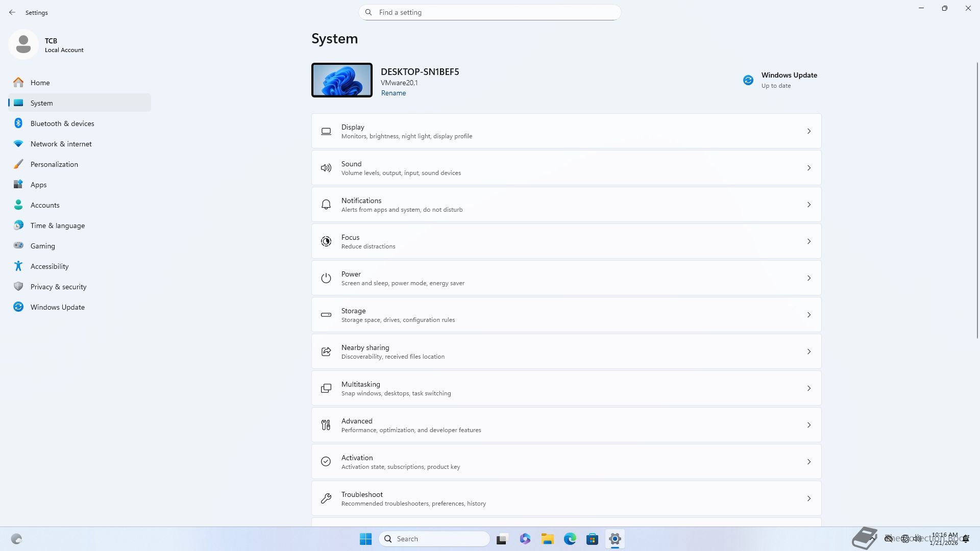Click the Windows Update sync icon top right
Screen dimensions: 980x551
[x=748, y=80]
